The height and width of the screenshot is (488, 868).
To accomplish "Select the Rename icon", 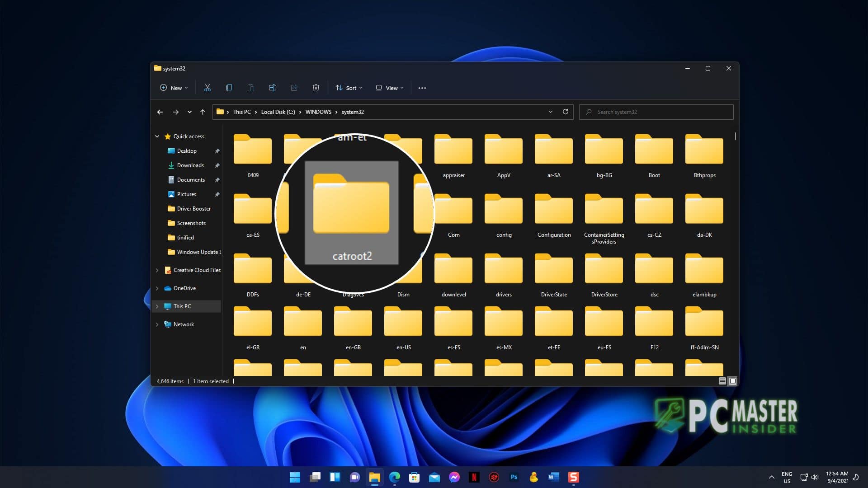I will click(x=273, y=88).
